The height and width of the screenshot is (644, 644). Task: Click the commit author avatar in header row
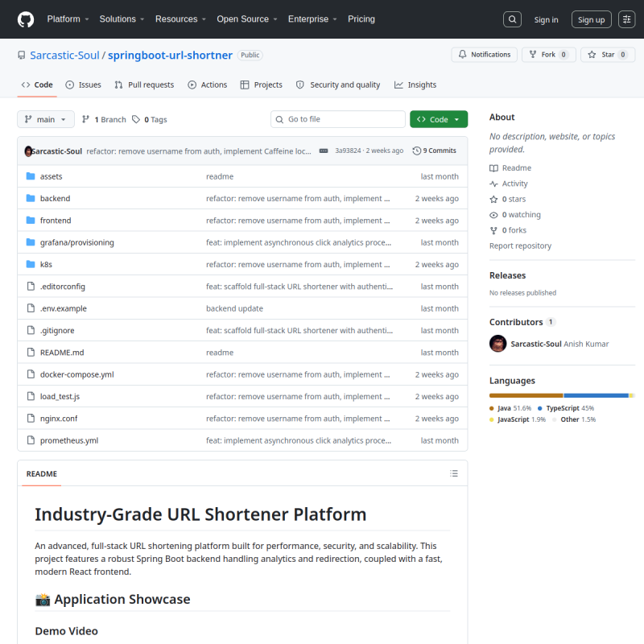coord(28,151)
